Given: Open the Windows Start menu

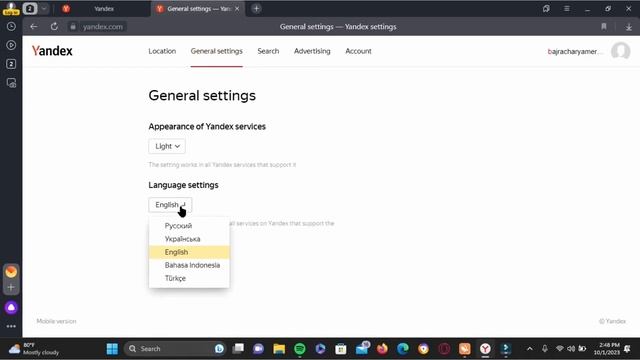Looking at the screenshot, I should tap(112, 349).
